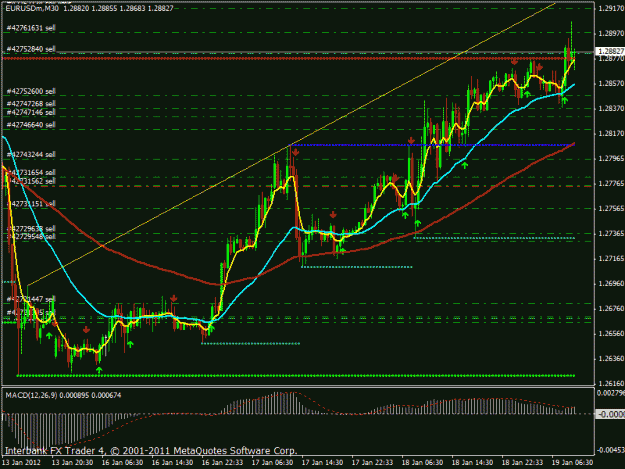625x469 pixels.
Task: Click the '16 Jan 14:30' time axis label
Action: pos(173,463)
